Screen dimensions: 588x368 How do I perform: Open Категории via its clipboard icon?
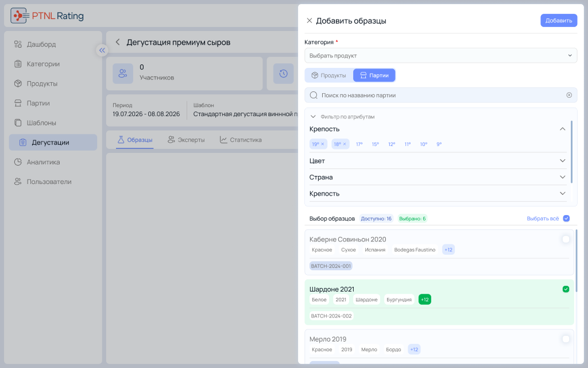coord(18,64)
